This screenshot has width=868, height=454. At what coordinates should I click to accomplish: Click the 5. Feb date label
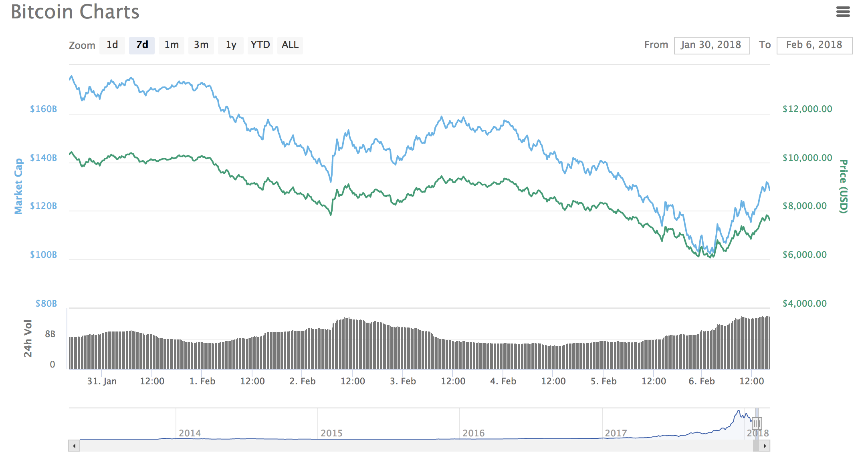[604, 381]
